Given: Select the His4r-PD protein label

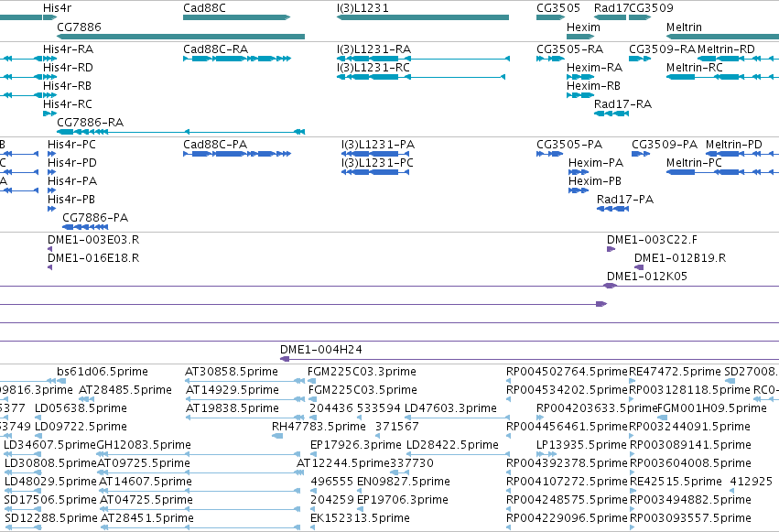Looking at the screenshot, I should coord(72,163).
